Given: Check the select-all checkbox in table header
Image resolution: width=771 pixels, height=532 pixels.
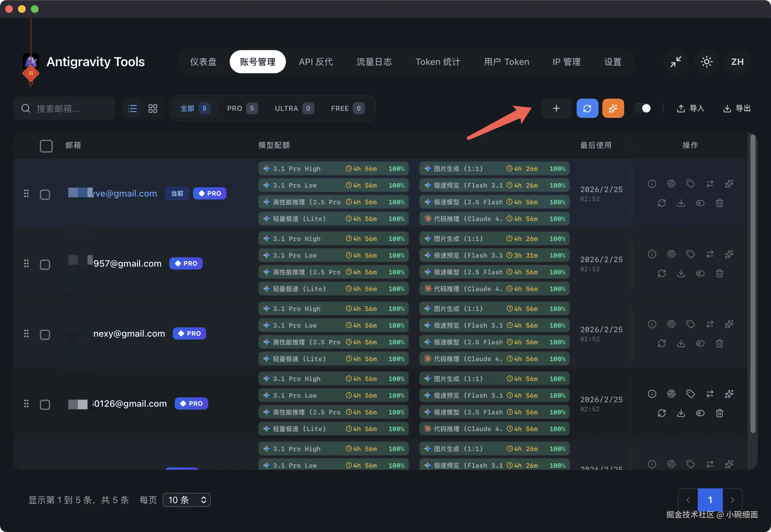Looking at the screenshot, I should (46, 146).
